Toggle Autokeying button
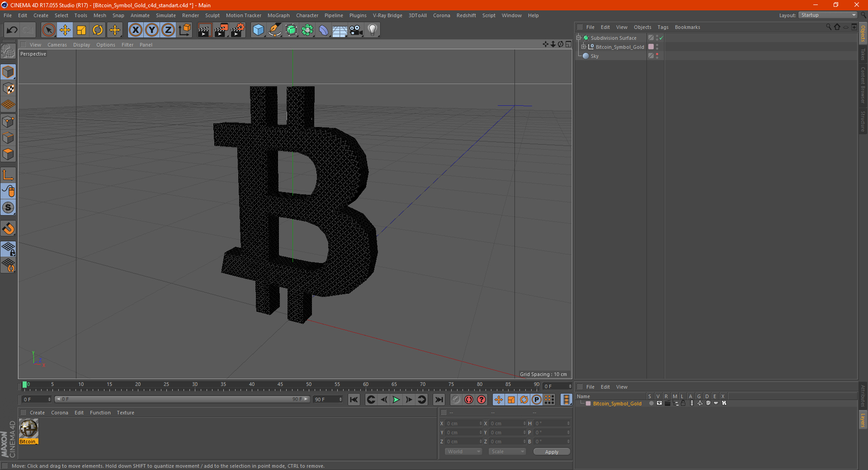This screenshot has width=868, height=470. pyautogui.click(x=469, y=399)
